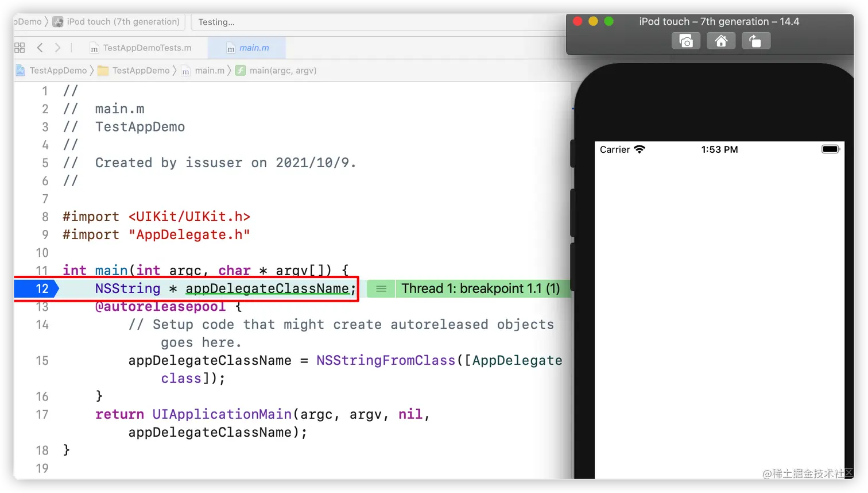Click the "AppDelegate.h" import string
Screen dimensions: 868x493
click(189, 234)
